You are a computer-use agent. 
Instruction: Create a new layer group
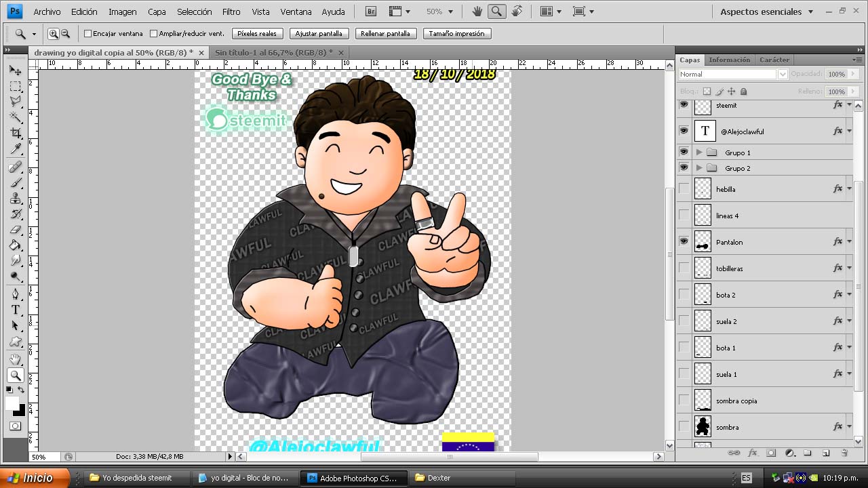808,453
